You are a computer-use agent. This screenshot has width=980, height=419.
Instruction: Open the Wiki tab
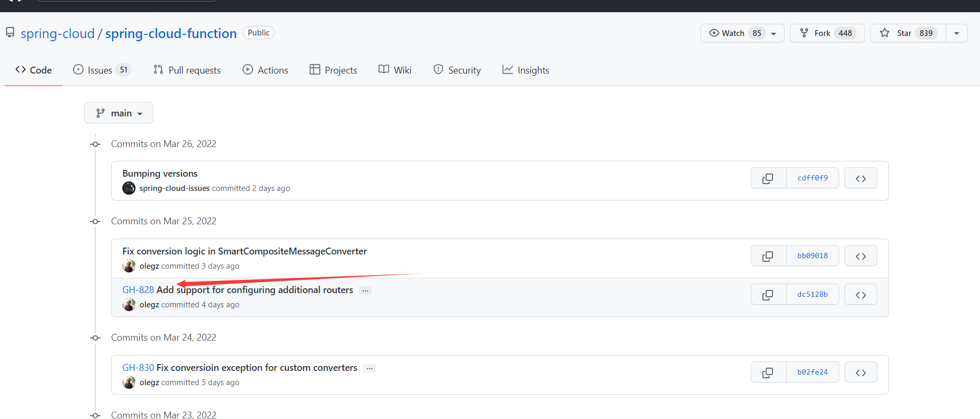pos(395,70)
